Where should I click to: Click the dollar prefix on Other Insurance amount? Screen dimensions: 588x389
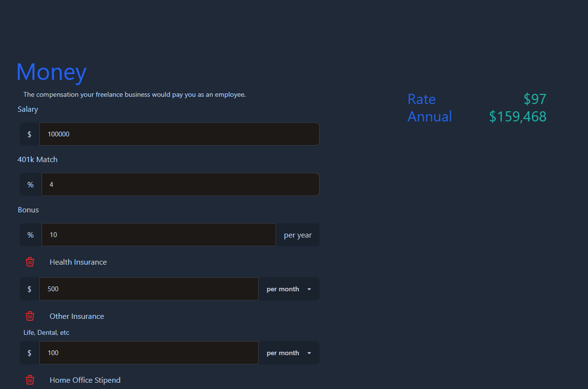point(29,353)
